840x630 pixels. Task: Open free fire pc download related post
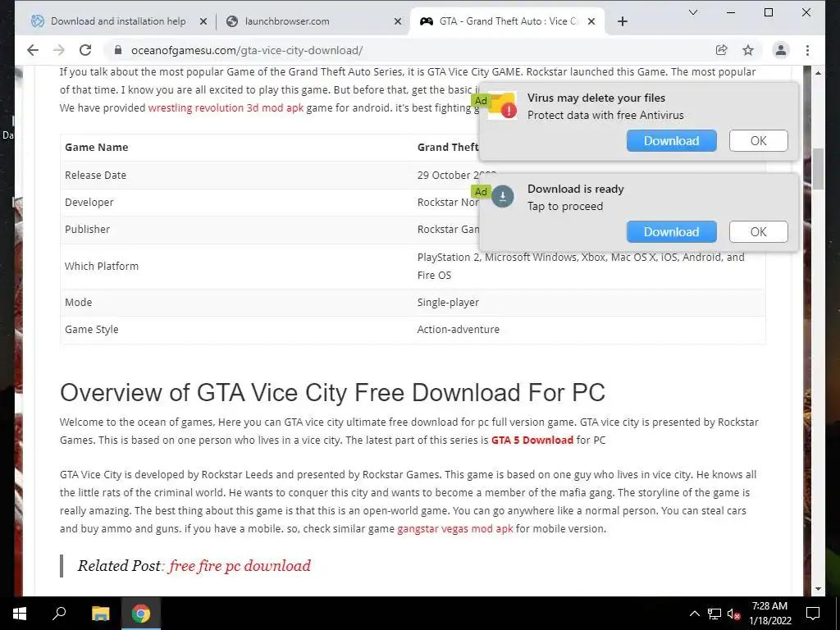[240, 566]
